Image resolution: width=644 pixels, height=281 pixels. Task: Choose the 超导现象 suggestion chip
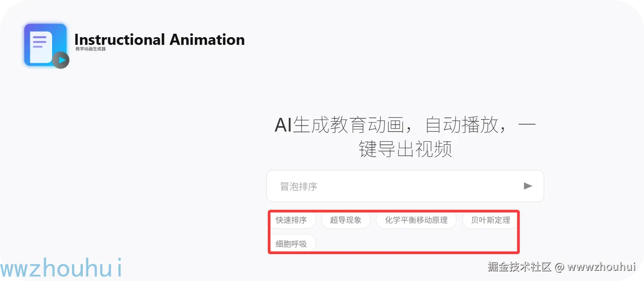pyautogui.click(x=345, y=220)
